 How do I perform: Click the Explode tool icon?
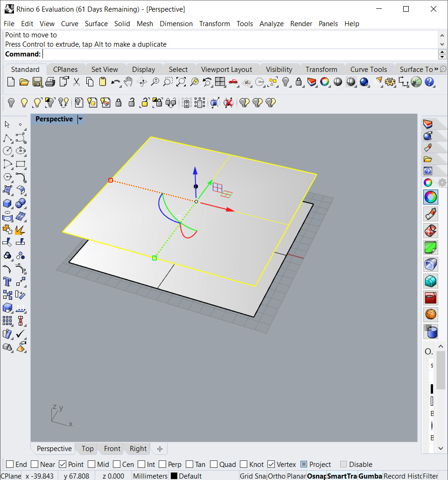point(20,230)
